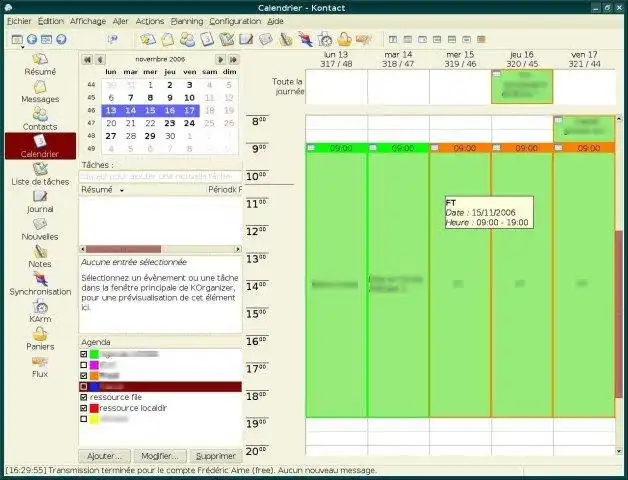This screenshot has width=628, height=480.
Task: Go to next year in mini calendar
Action: click(233, 60)
